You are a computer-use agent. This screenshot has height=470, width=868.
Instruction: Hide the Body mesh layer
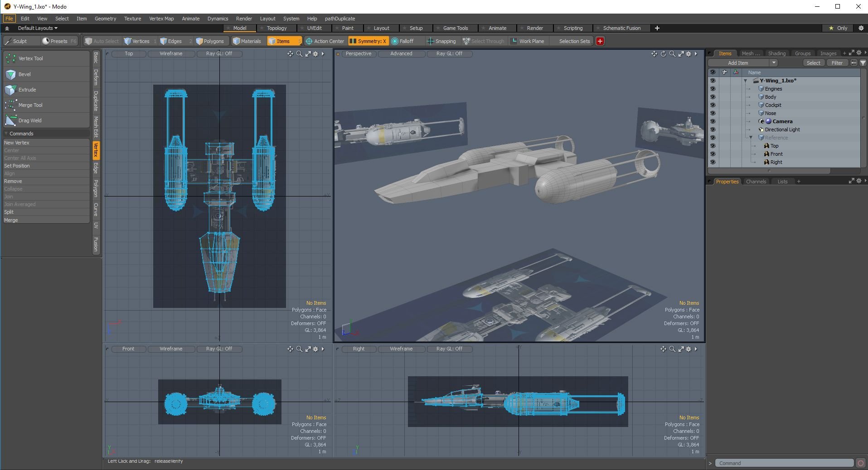(713, 97)
